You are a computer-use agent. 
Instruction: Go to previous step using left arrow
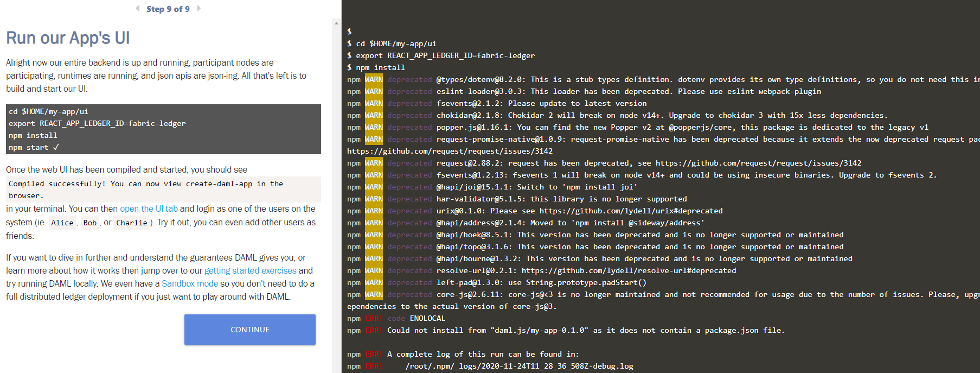(x=138, y=9)
